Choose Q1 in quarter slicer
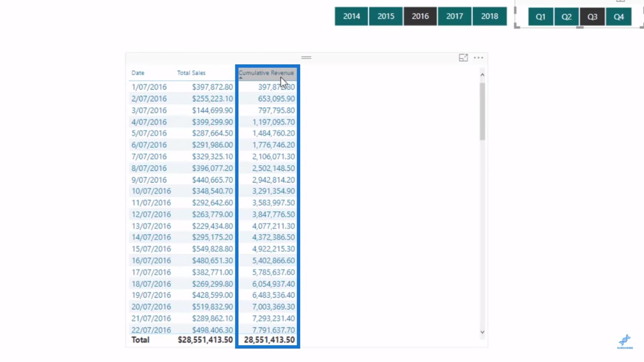The height and width of the screenshot is (362, 644). [540, 17]
